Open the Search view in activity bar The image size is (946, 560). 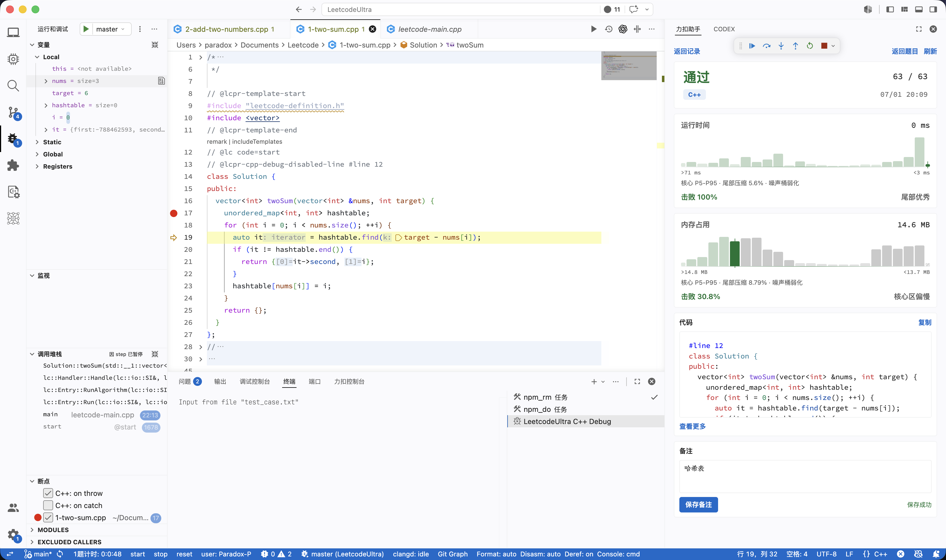point(13,86)
